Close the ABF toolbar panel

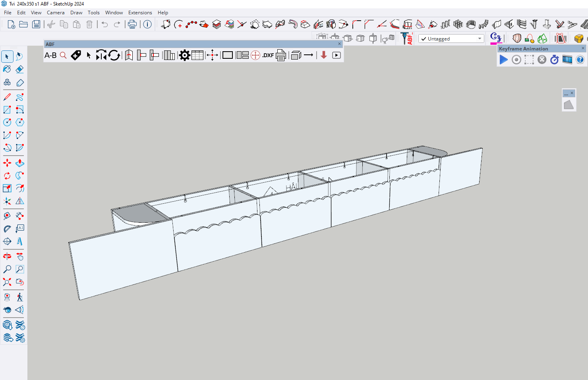coord(339,44)
